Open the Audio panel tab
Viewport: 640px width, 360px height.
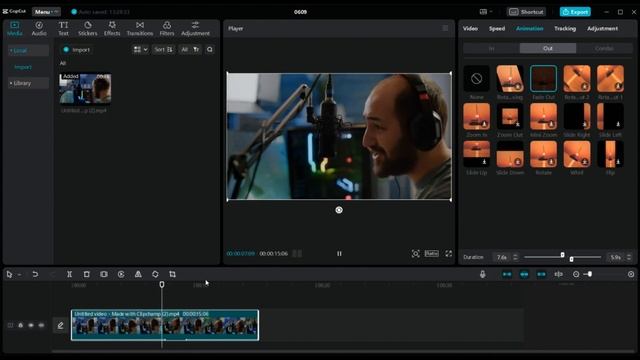(x=39, y=29)
